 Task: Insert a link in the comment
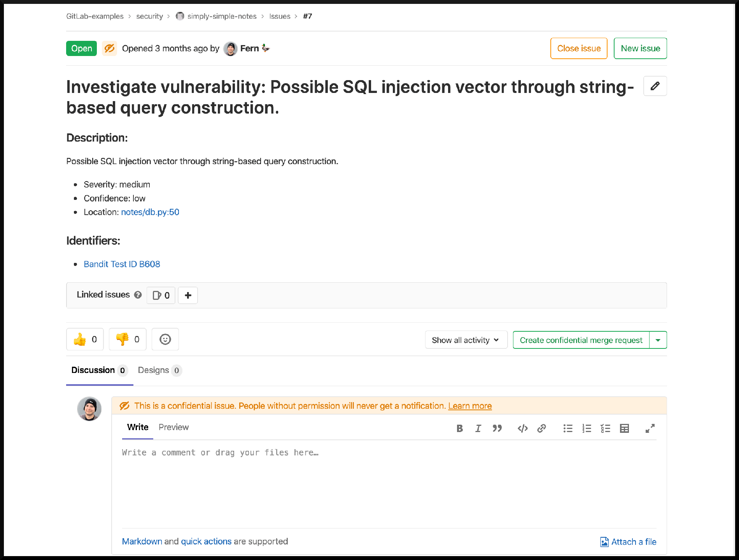(x=541, y=428)
